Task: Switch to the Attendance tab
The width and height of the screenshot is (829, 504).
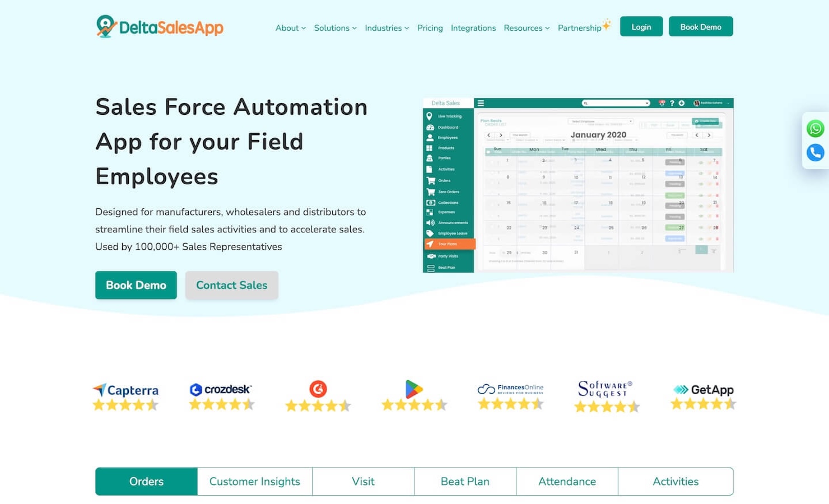Action: [567, 482]
